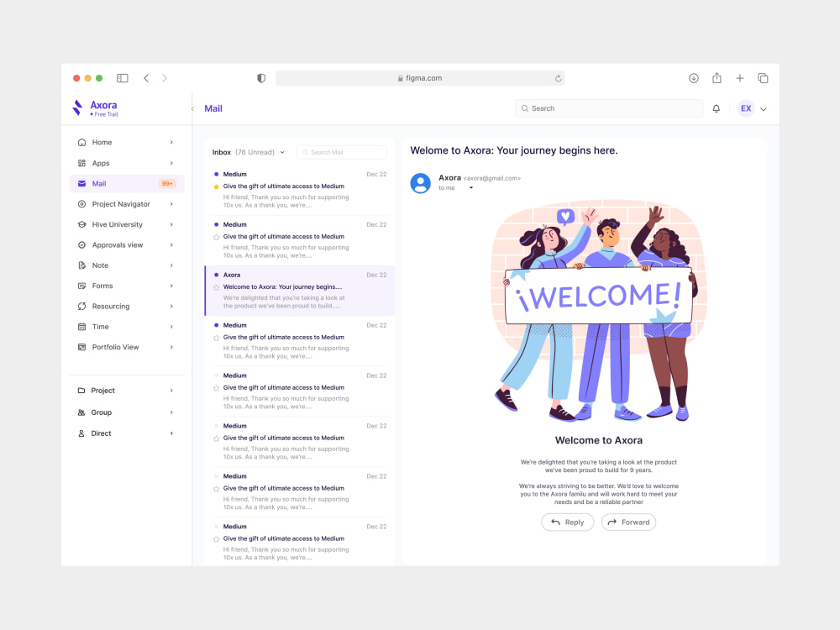Open Resourcing from the sidebar
This screenshot has height=630, width=840.
(127, 307)
